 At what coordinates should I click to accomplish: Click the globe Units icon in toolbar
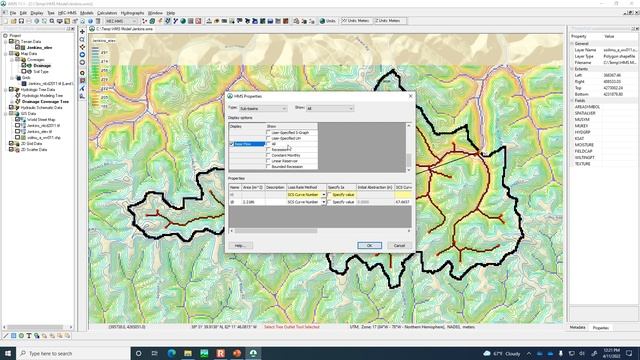coord(322,21)
